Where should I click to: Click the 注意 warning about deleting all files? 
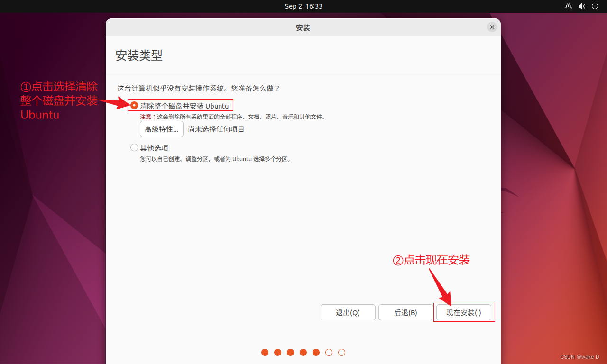point(232,117)
